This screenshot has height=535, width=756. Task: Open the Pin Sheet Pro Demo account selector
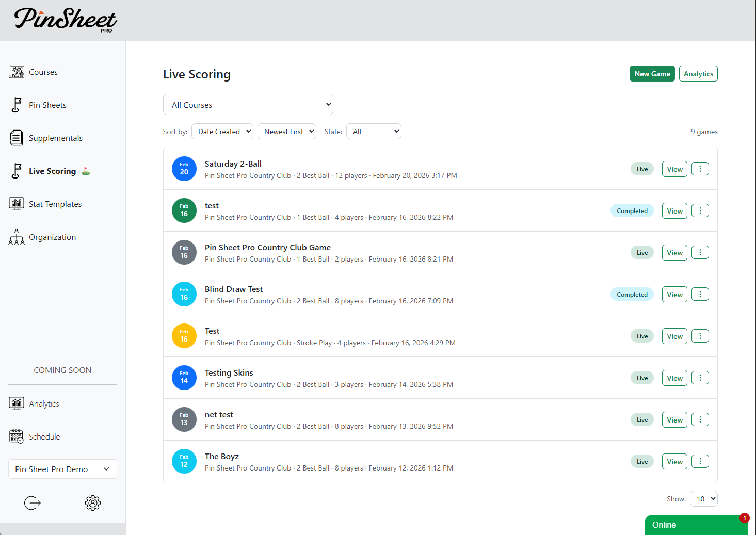pyautogui.click(x=62, y=469)
